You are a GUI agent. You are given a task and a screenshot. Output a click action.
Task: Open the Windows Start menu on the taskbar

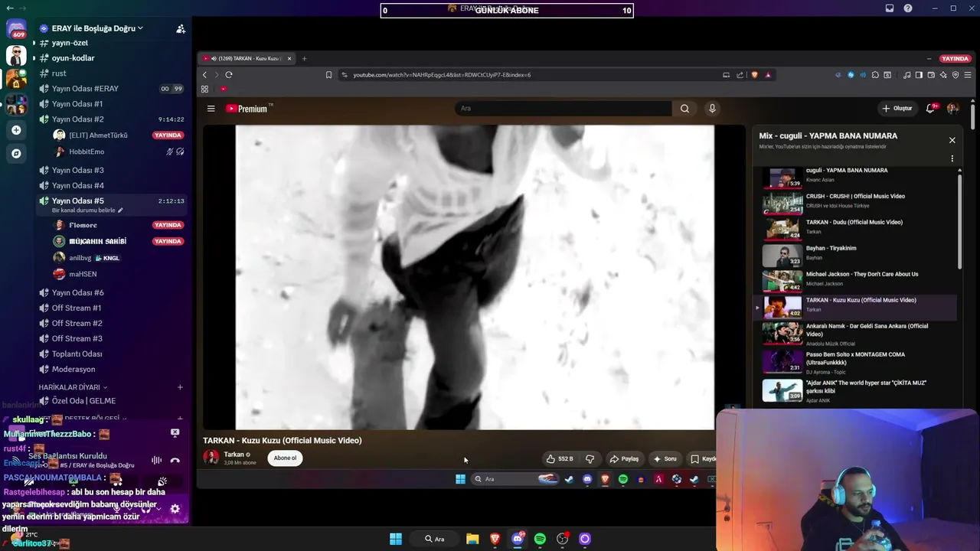(396, 539)
